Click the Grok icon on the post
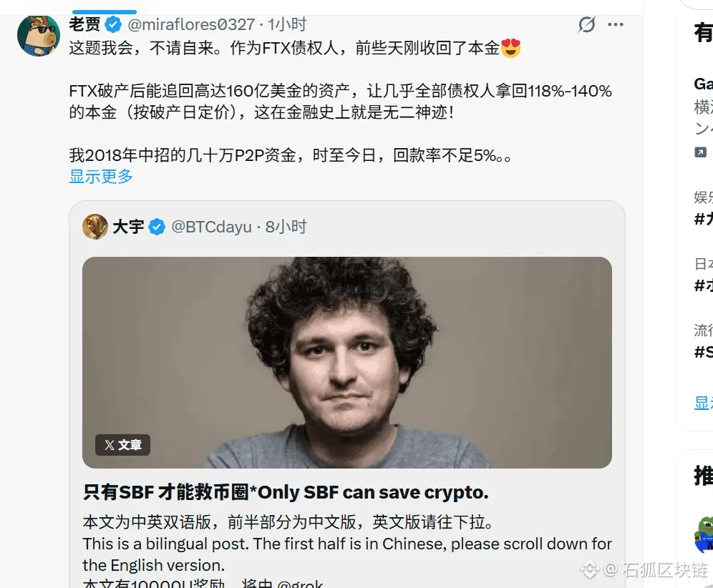Screen dimensions: 713x588 [x=586, y=24]
